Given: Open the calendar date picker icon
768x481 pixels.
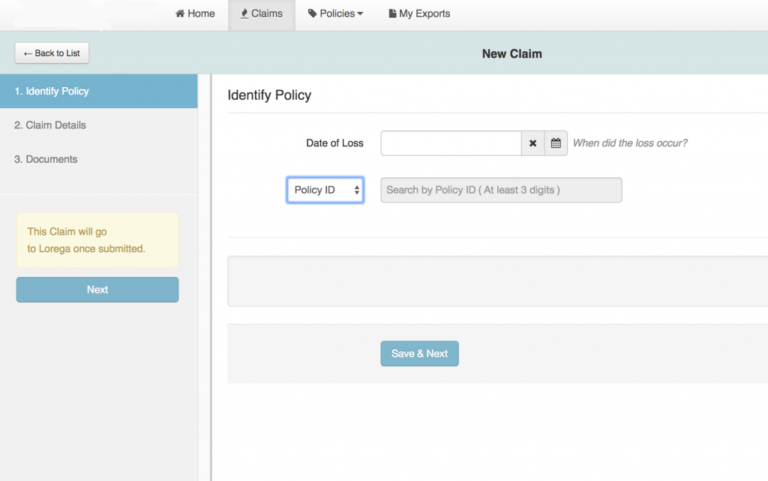Looking at the screenshot, I should point(556,143).
